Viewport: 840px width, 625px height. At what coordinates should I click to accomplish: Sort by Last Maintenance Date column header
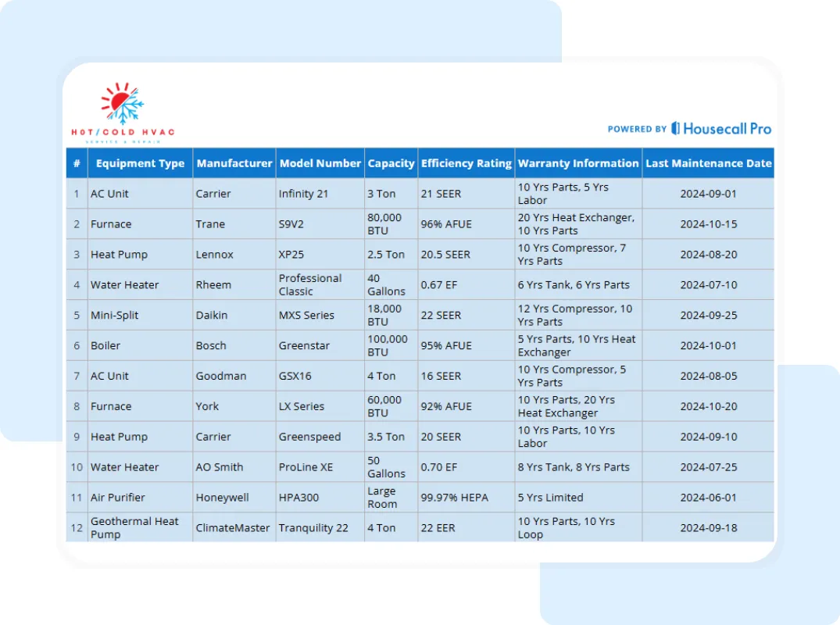(709, 162)
